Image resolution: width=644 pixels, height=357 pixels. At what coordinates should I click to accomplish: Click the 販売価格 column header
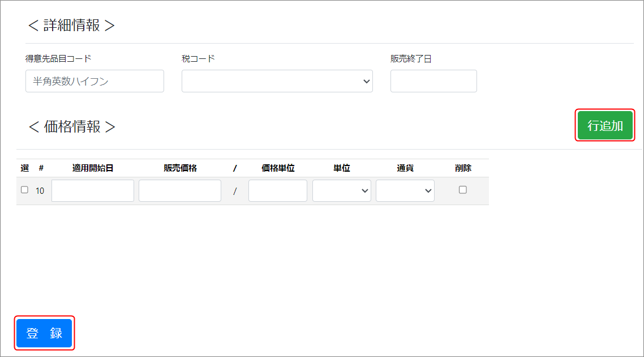click(x=180, y=168)
